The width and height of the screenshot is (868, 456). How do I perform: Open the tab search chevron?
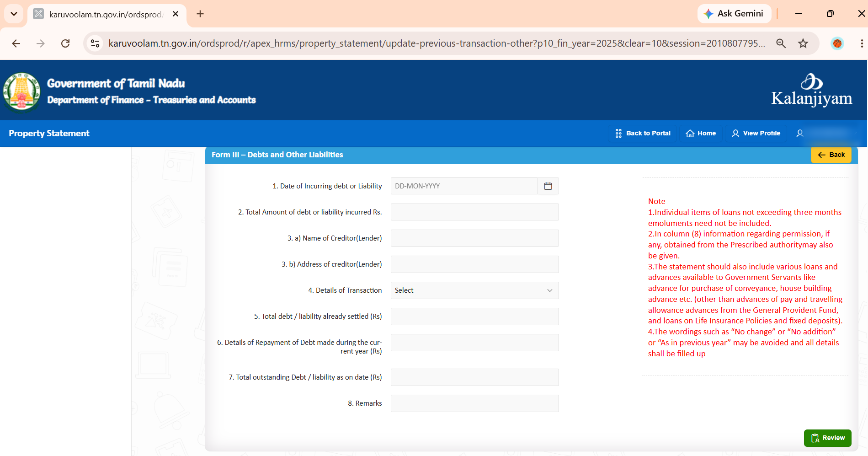(x=14, y=14)
